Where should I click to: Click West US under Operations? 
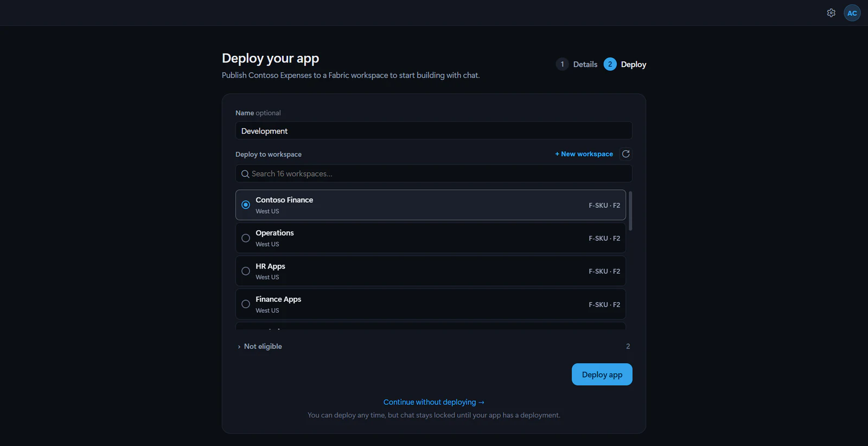267,245
